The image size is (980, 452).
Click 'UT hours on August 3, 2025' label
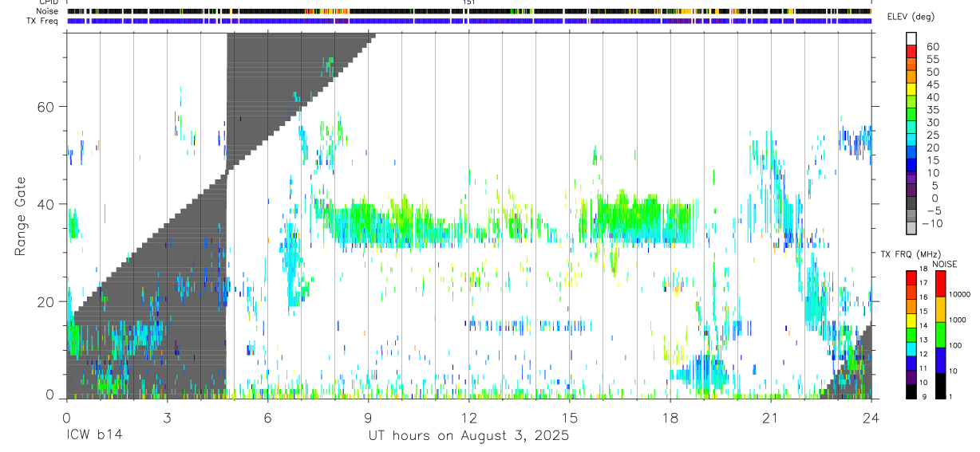468,436
